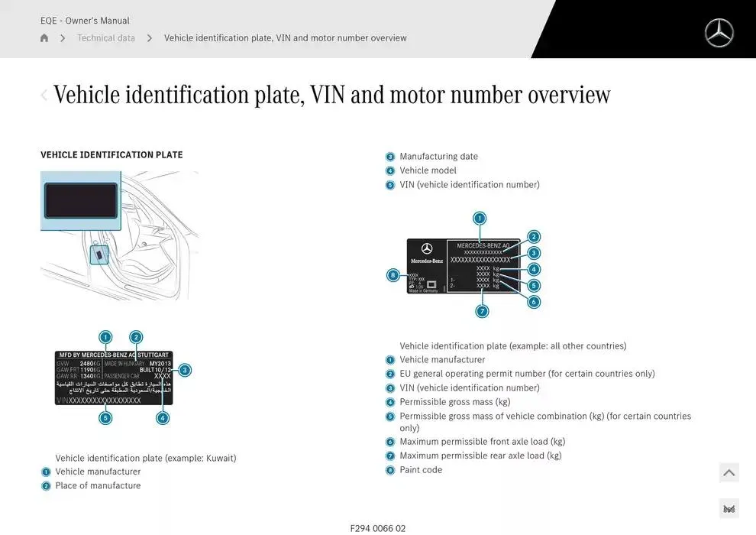The width and height of the screenshot is (756, 535).
Task: Click the small button beneath the up-arrow button
Action: pos(729,509)
